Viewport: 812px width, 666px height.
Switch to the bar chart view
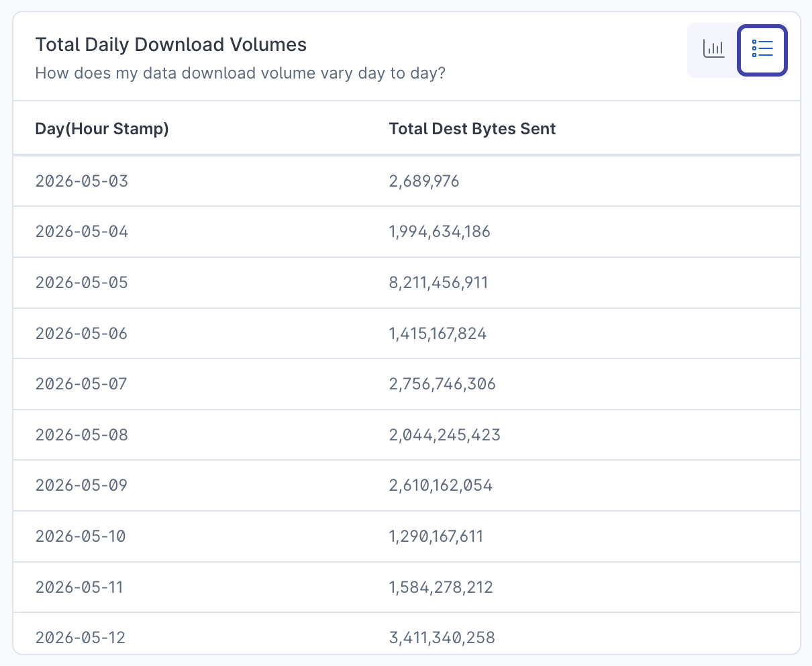click(713, 49)
